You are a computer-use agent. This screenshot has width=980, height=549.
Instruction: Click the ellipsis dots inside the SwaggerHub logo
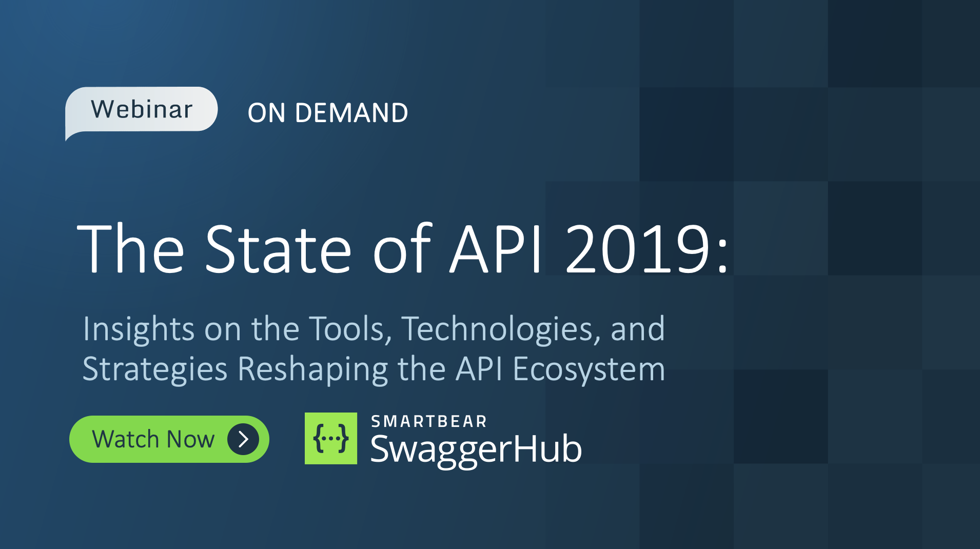pyautogui.click(x=331, y=438)
